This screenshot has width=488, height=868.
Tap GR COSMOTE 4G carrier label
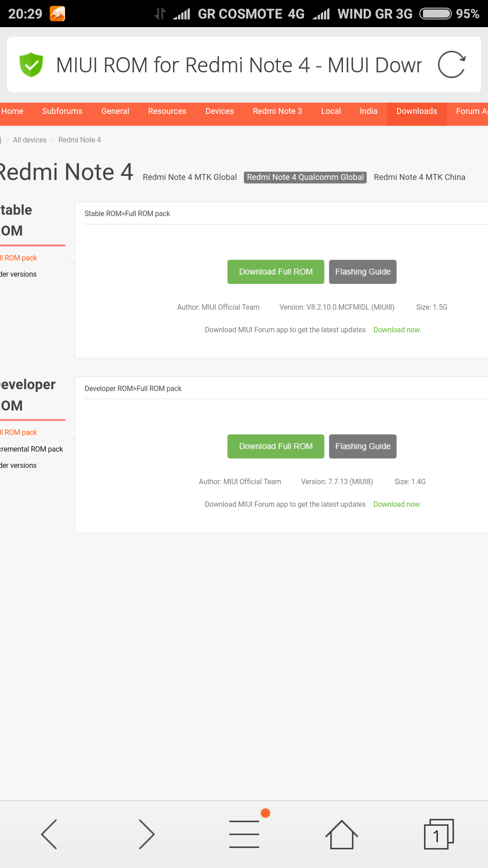click(x=251, y=14)
